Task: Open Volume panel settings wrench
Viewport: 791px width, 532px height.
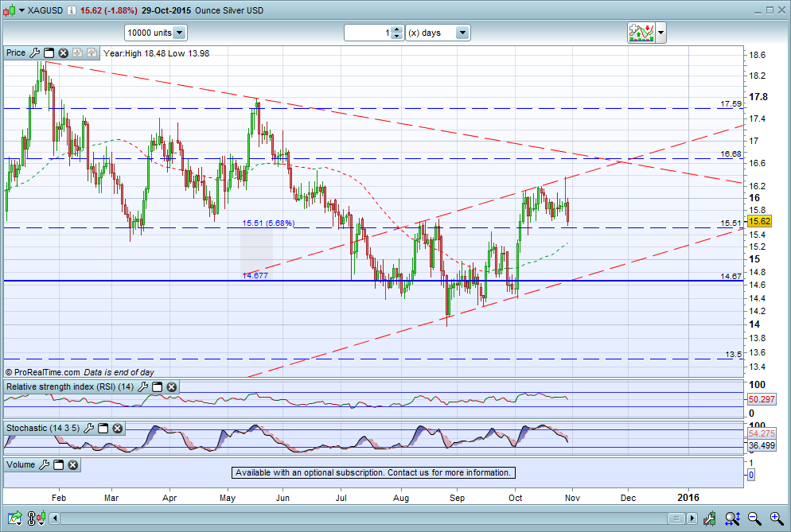Action: coord(45,465)
